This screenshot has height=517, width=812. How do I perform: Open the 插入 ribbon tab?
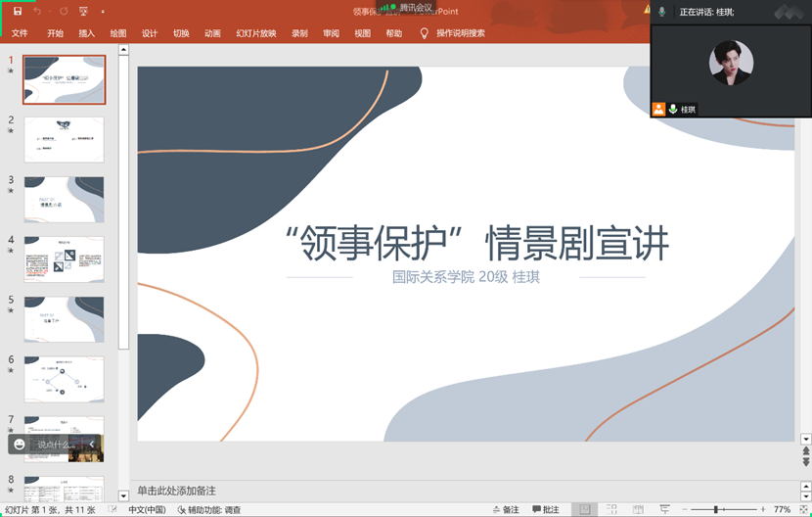pyautogui.click(x=86, y=33)
